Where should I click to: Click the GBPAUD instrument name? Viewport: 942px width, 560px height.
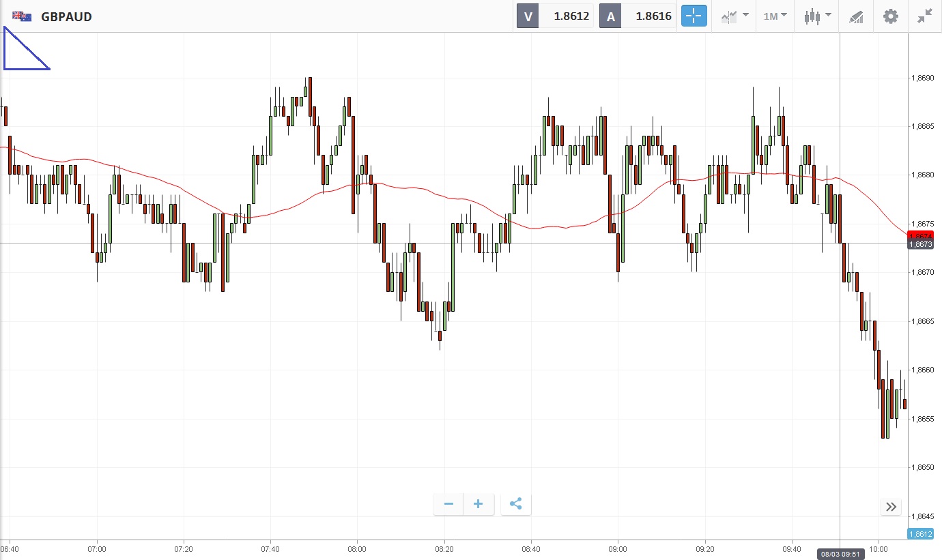66,16
